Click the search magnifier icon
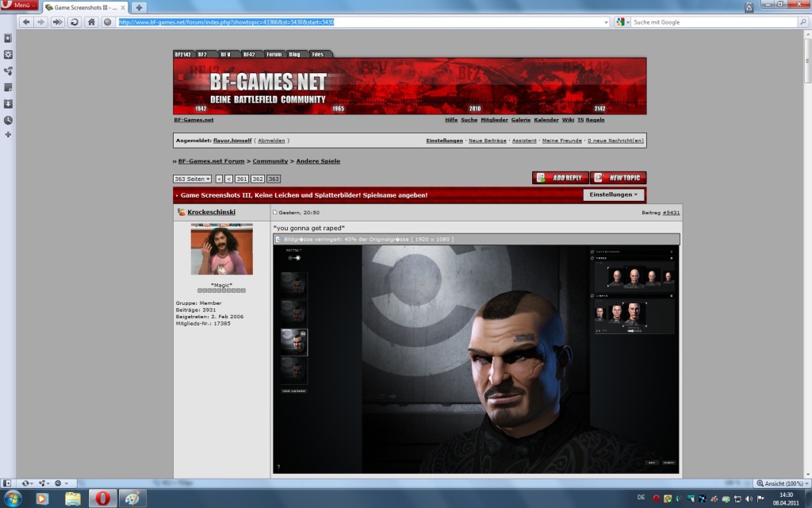Viewport: 812px width, 508px height. 803,21
